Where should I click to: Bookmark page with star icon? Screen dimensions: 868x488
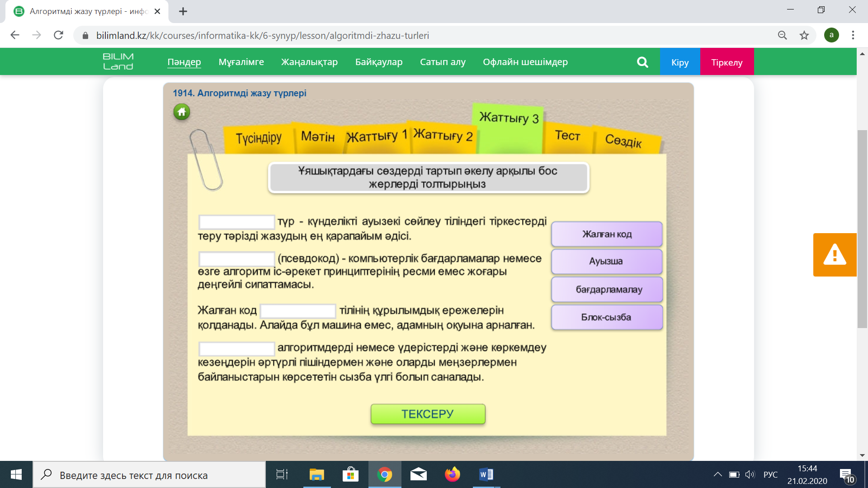click(x=804, y=35)
